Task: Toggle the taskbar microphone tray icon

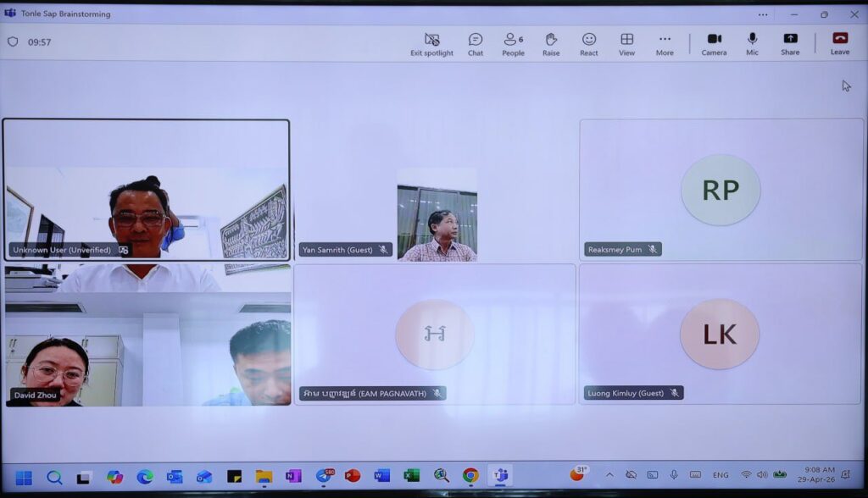Action: pyautogui.click(x=674, y=475)
